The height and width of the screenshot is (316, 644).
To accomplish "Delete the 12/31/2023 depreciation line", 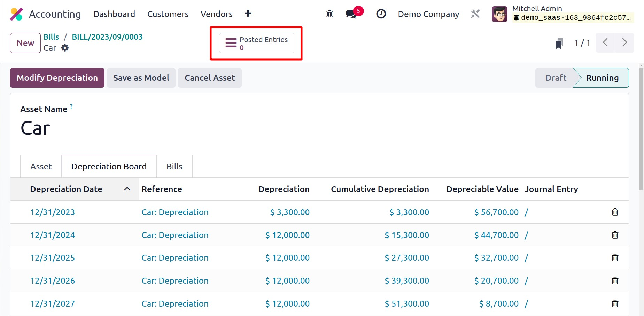I will [x=615, y=212].
